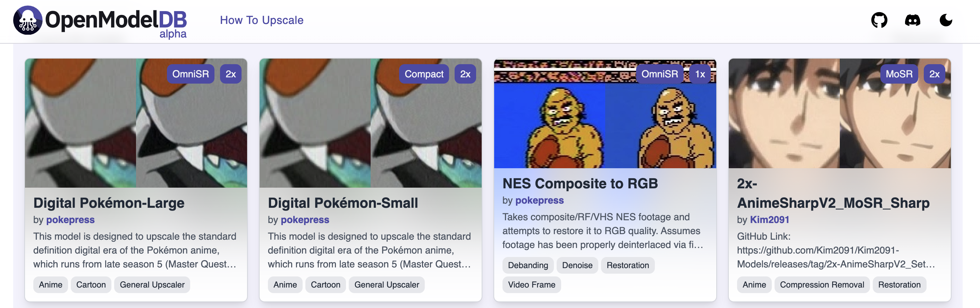Select the Debanding tag
The width and height of the screenshot is (980, 308).
[x=528, y=265]
